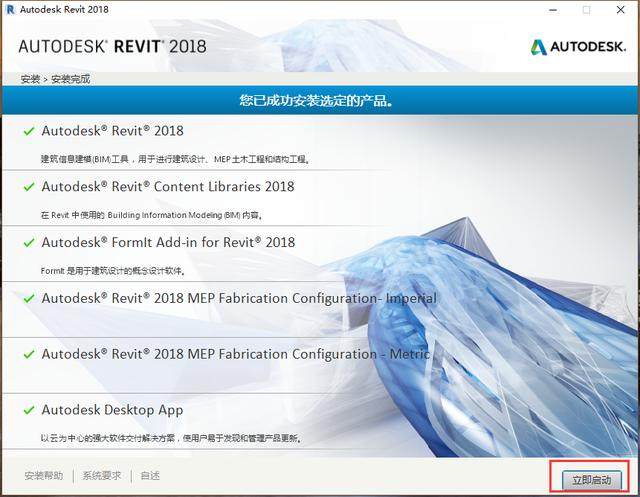The width and height of the screenshot is (640, 497).
Task: Select MEP Fabrication Configuration - Imperial title
Action: pos(239,298)
